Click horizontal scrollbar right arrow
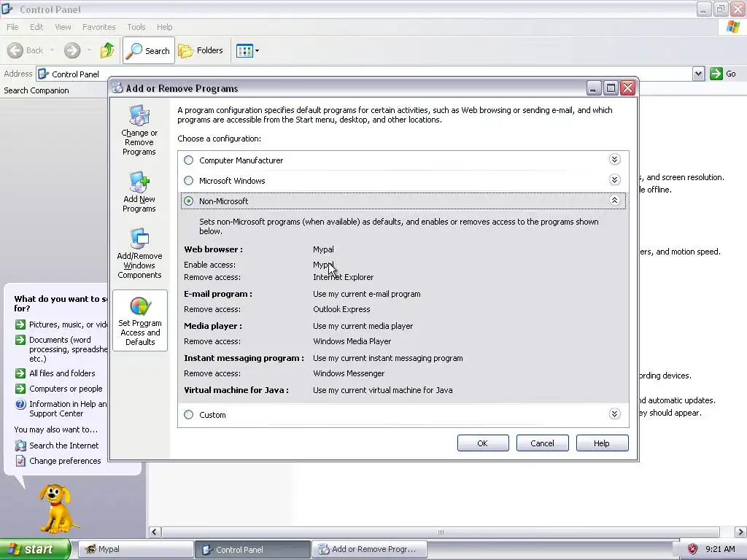747x560 pixels. point(740,532)
